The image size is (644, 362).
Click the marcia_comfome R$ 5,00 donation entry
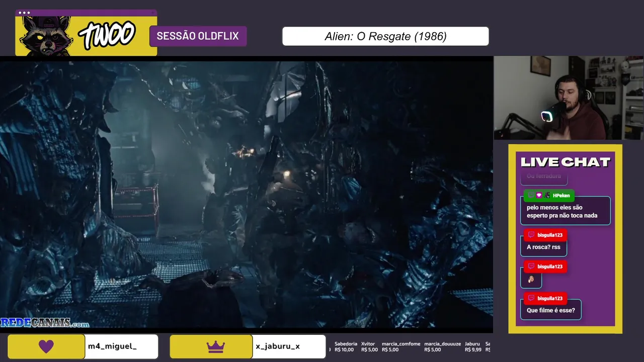click(401, 347)
